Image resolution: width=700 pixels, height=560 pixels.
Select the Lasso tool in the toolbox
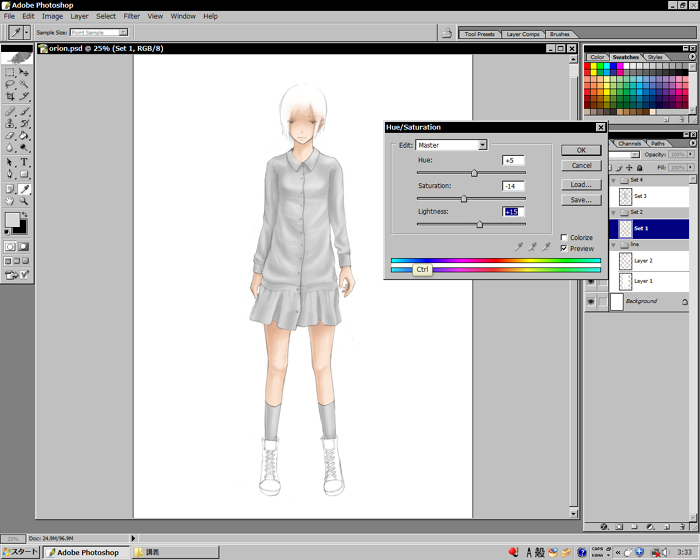coord(10,85)
